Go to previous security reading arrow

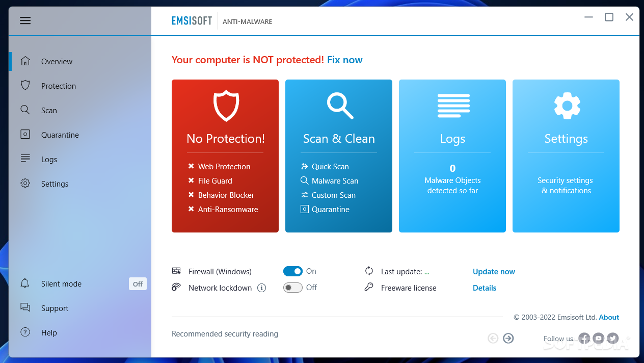tap(493, 338)
